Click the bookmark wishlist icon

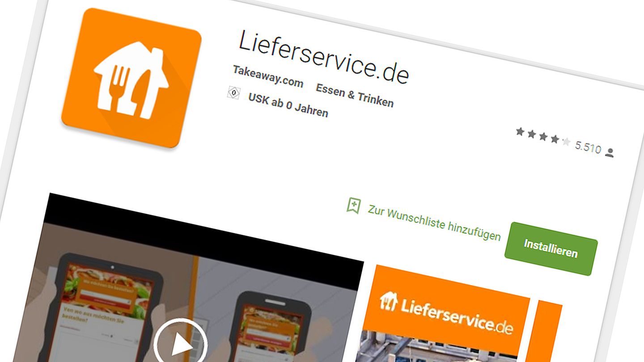[x=353, y=205]
